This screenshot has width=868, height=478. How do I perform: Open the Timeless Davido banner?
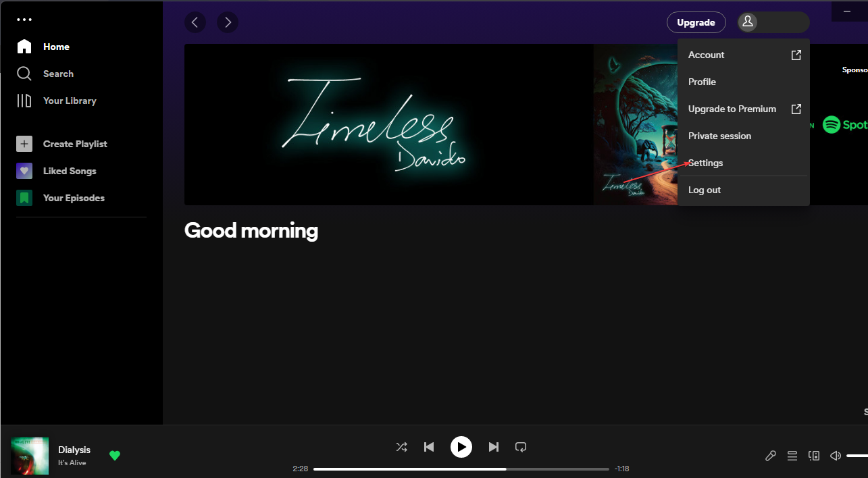pyautogui.click(x=388, y=125)
